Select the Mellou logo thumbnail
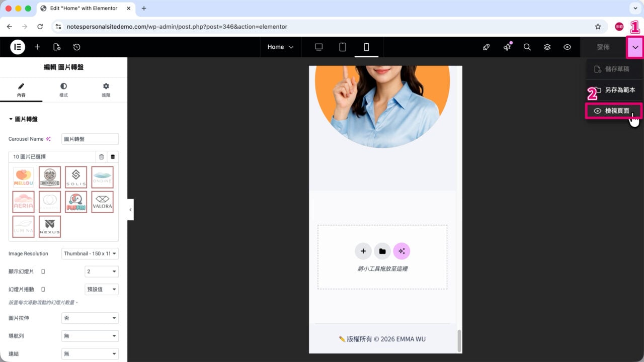The height and width of the screenshot is (362, 644). pyautogui.click(x=23, y=177)
